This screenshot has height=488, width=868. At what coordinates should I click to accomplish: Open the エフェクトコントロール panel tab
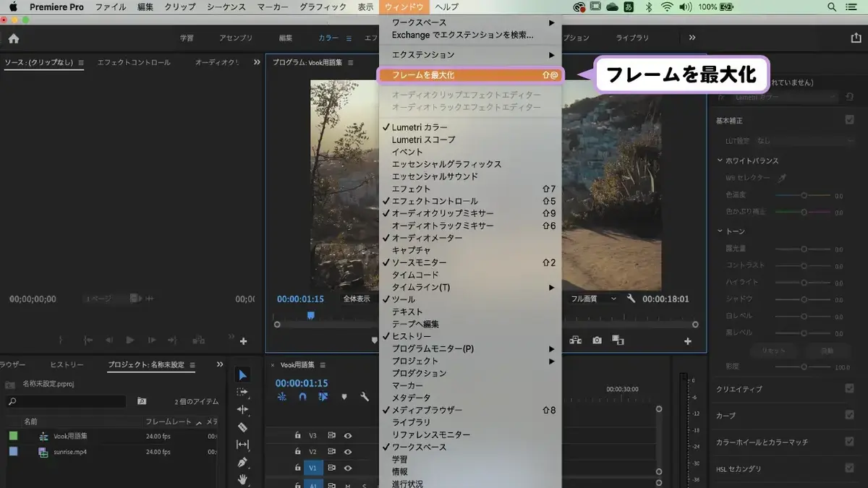[x=134, y=62]
